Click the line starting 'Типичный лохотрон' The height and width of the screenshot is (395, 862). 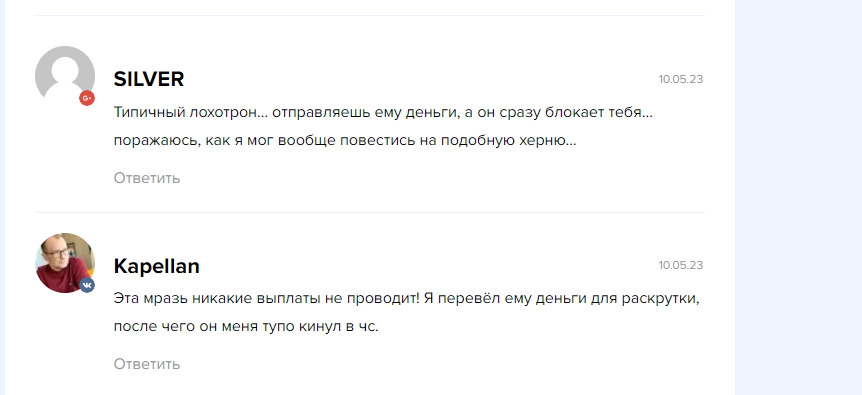click(385, 113)
